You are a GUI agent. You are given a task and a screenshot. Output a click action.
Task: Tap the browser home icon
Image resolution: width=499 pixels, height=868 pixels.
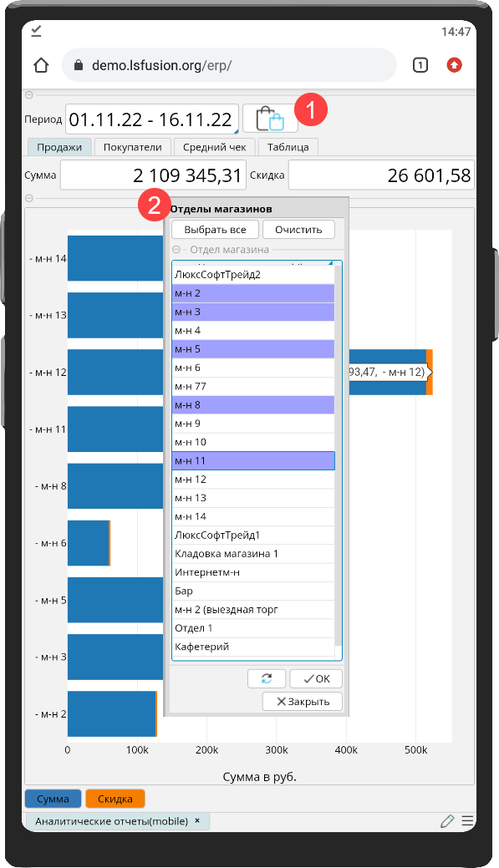41,65
